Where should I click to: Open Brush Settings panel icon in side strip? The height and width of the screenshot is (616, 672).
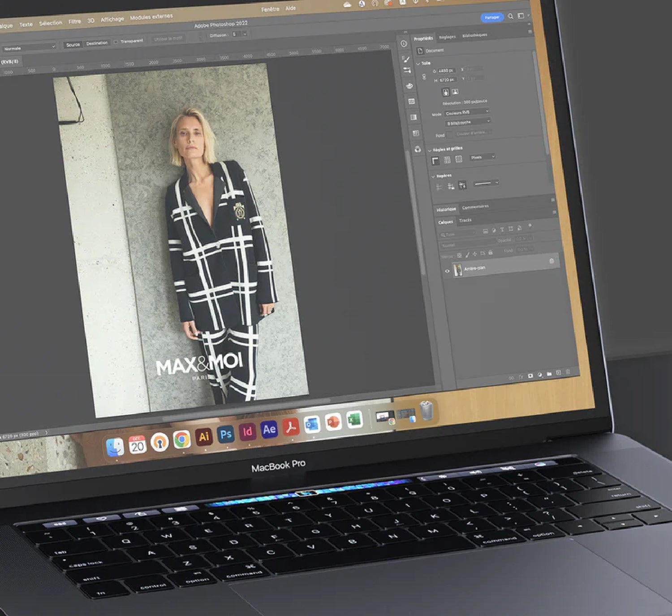tap(406, 59)
